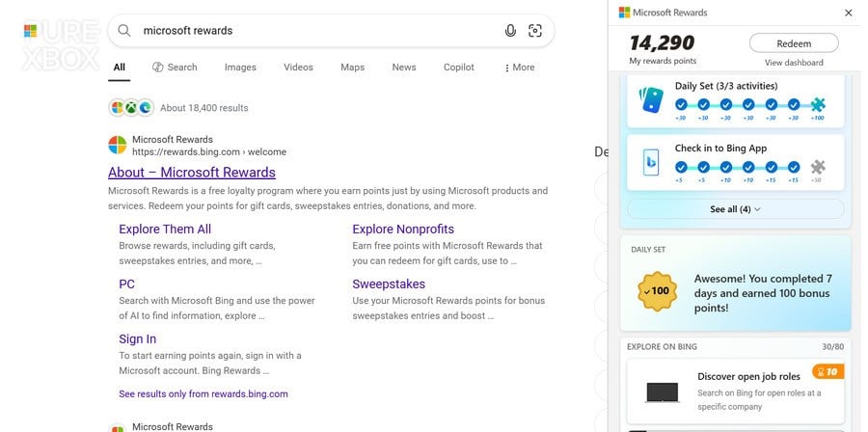
Task: Click the Search tab Copilot-search icon
Action: [158, 67]
